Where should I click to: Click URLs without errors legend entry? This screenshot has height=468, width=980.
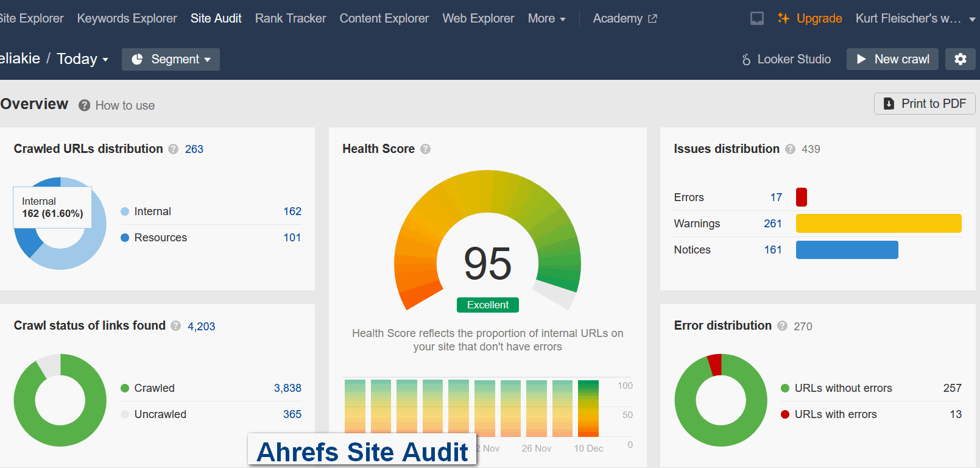point(843,388)
